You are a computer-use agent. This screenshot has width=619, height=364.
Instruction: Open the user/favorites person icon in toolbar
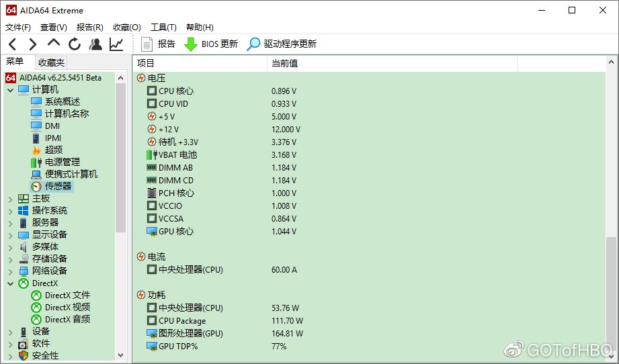(x=95, y=44)
